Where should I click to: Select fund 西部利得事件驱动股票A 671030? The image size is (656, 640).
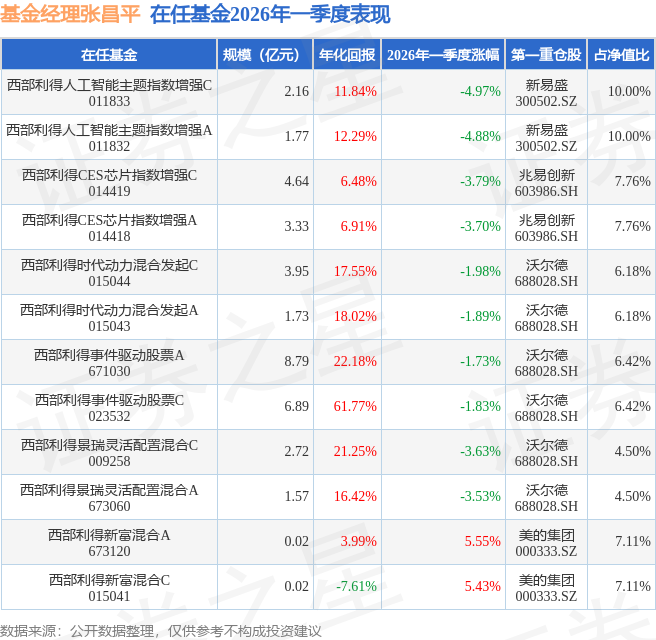coord(109,363)
